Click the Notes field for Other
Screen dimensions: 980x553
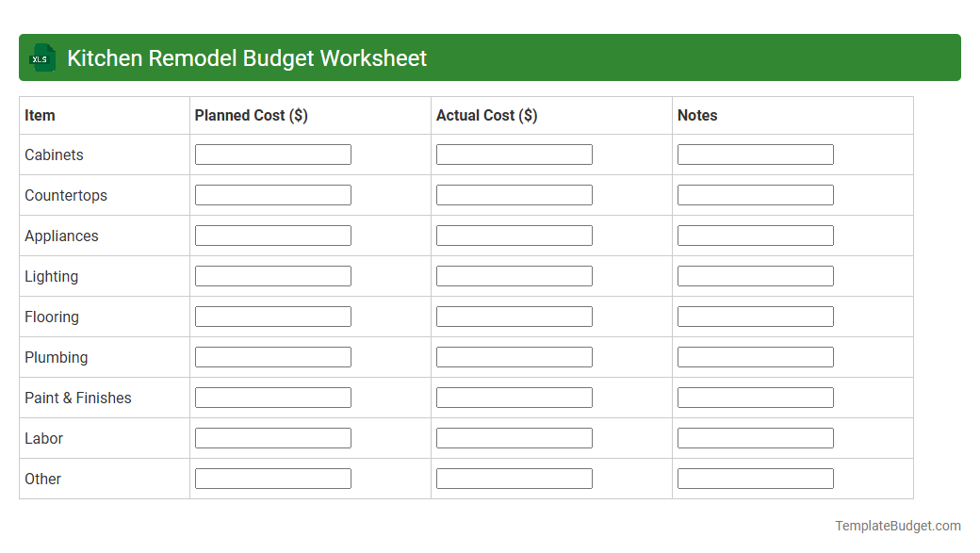click(x=755, y=478)
